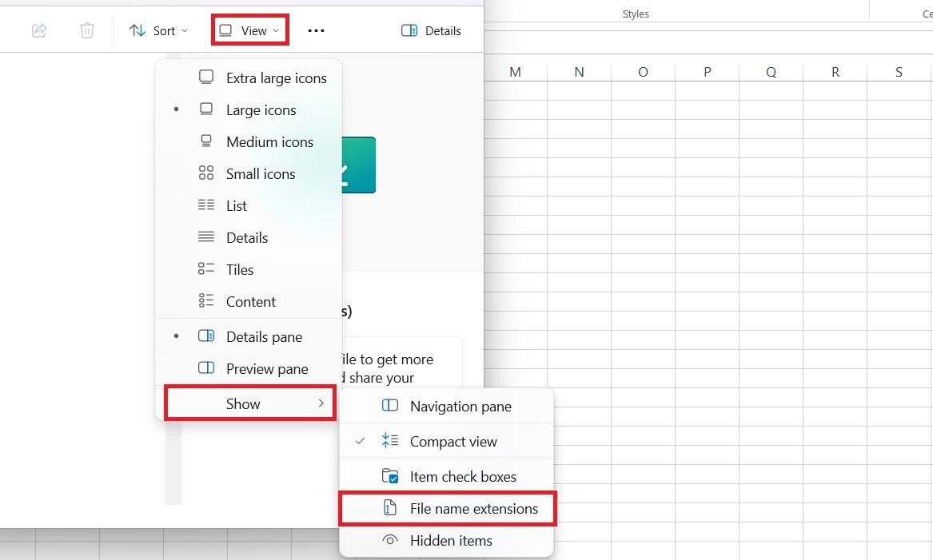Select column N header in Excel
This screenshot has width=933, height=560.
click(579, 72)
